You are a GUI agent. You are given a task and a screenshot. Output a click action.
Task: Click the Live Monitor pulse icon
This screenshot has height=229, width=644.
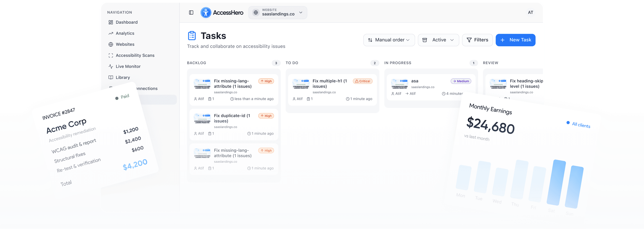[111, 66]
